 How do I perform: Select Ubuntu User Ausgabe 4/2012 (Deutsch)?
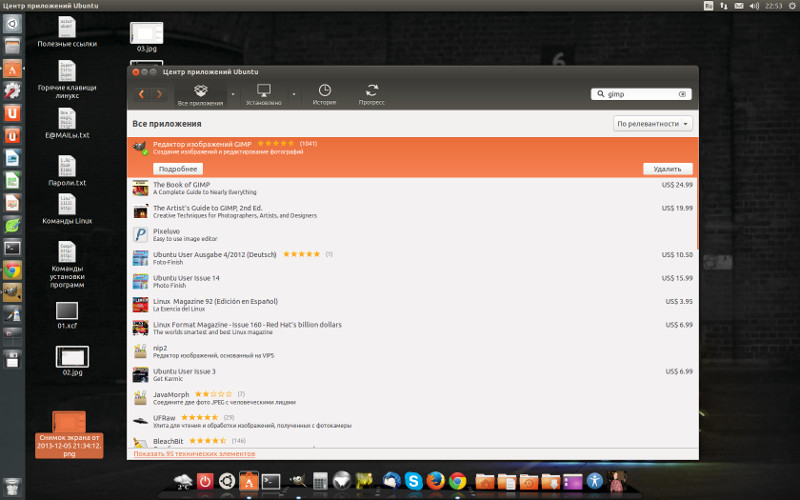[x=412, y=258]
